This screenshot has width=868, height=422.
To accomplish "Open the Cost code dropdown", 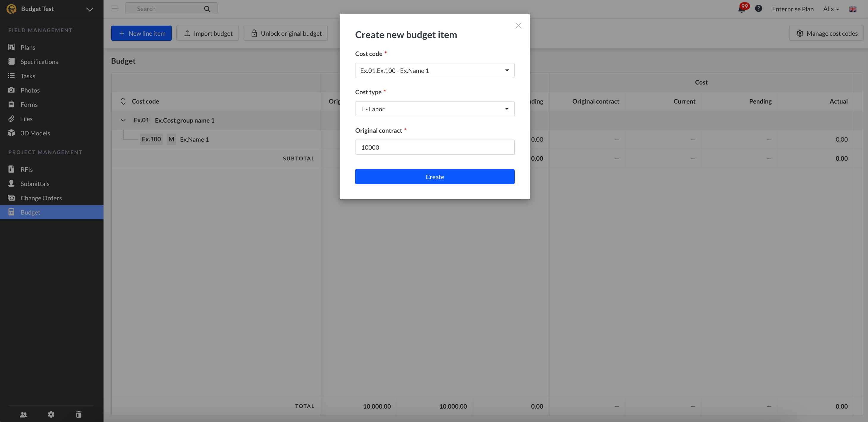I will click(x=434, y=71).
